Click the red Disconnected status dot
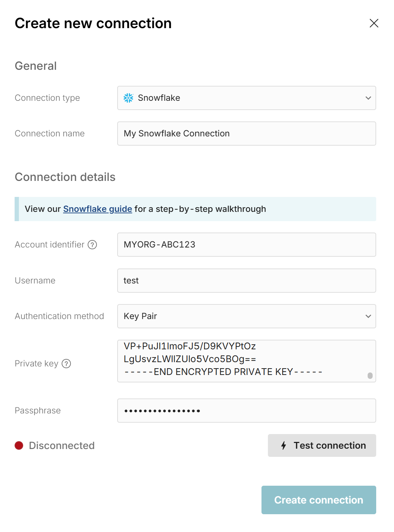 [19, 445]
